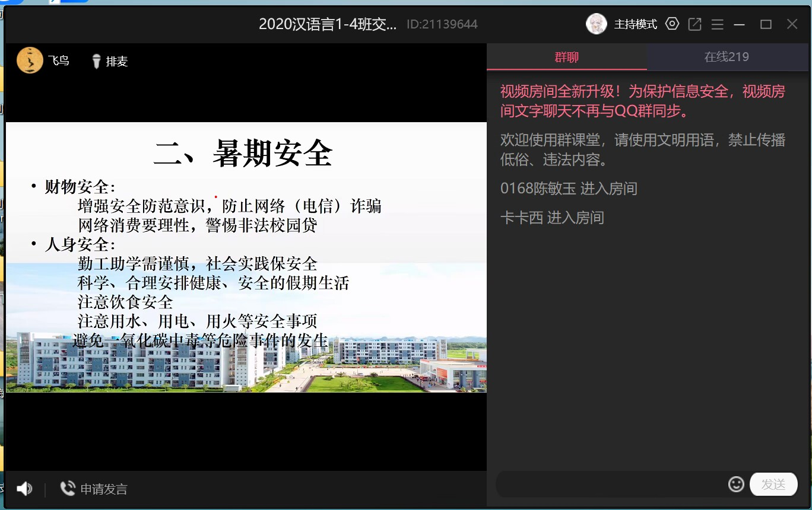Click the 申请发言 request-to-speak button

(x=94, y=489)
